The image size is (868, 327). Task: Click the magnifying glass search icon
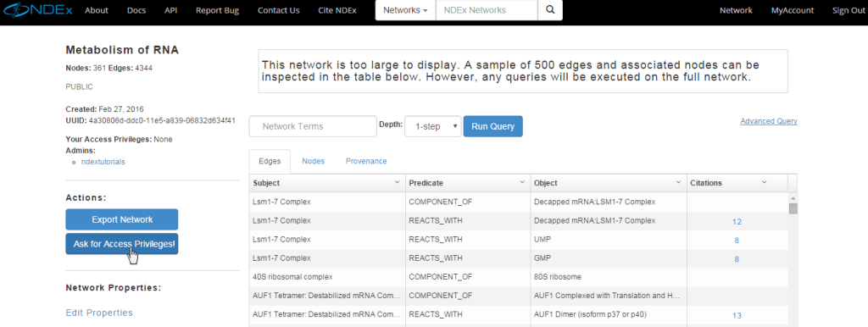click(549, 10)
